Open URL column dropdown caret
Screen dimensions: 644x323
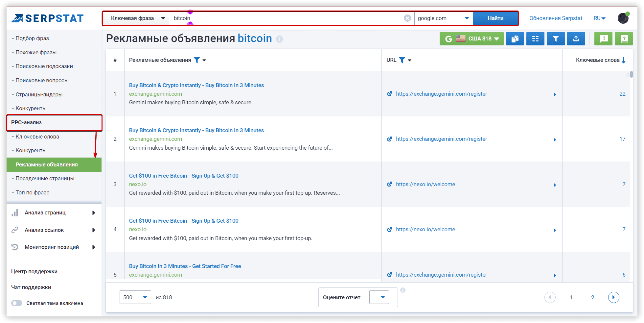tap(409, 61)
